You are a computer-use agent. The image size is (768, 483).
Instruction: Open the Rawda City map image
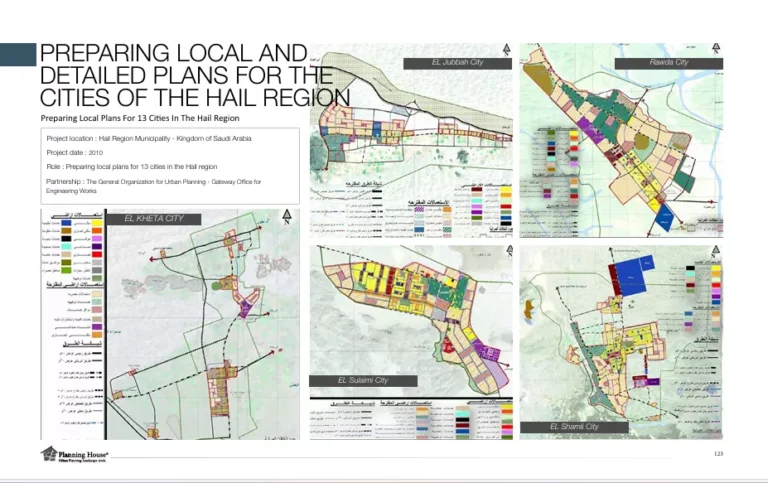click(621, 140)
